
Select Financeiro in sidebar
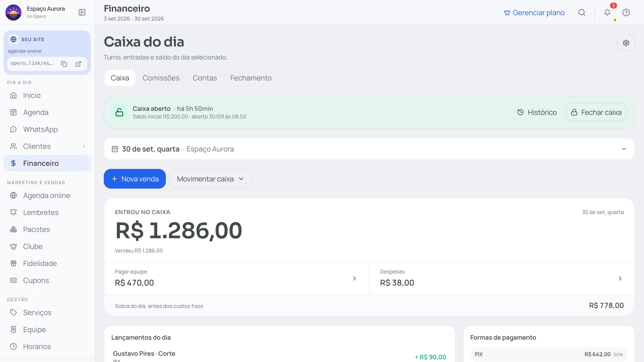pyautogui.click(x=47, y=163)
